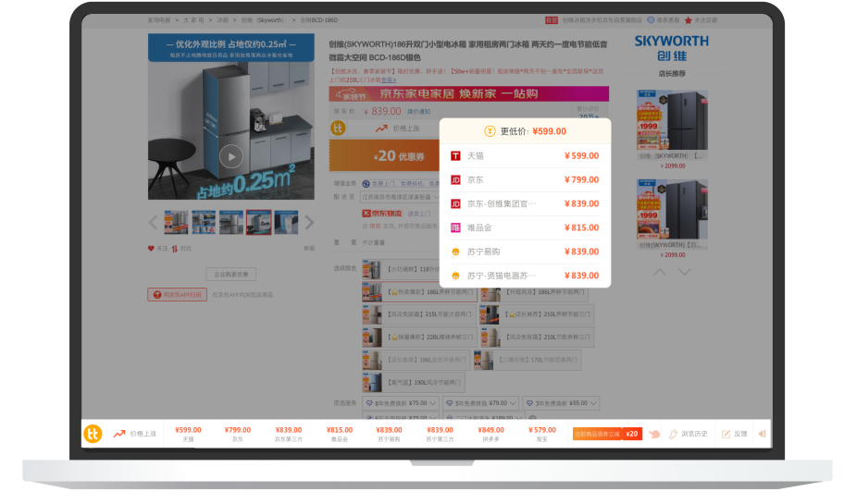This screenshot has width=844, height=504.
Task: Click the 创维 (Skyworth) breadcrumb
Action: tap(263, 20)
